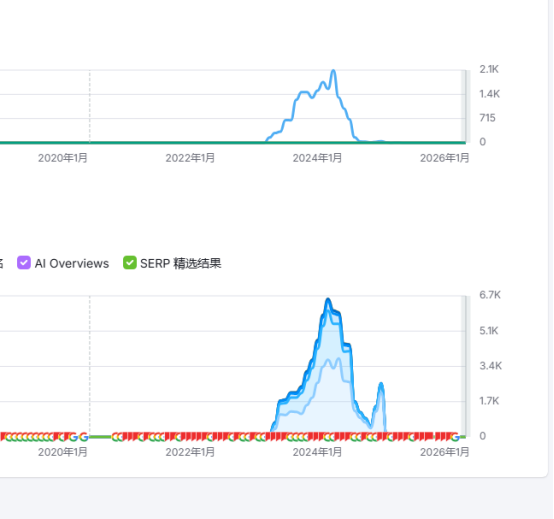The image size is (554, 519).
Task: Click the Google icon touching the 2020 dashed line
Action: [x=84, y=437]
